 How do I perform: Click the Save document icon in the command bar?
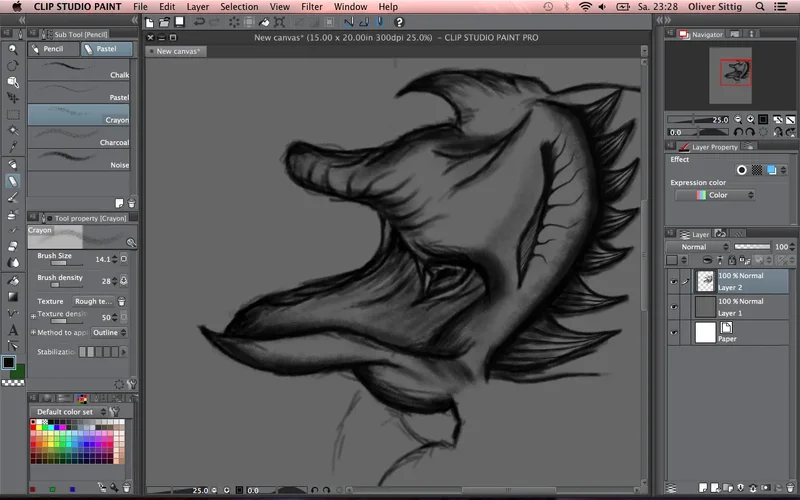point(179,21)
